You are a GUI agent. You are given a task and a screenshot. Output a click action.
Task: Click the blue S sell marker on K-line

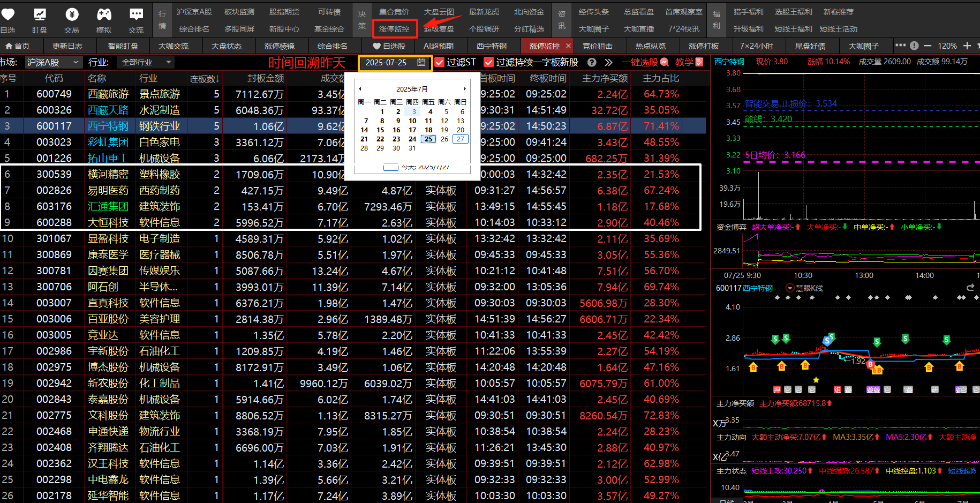(x=827, y=341)
